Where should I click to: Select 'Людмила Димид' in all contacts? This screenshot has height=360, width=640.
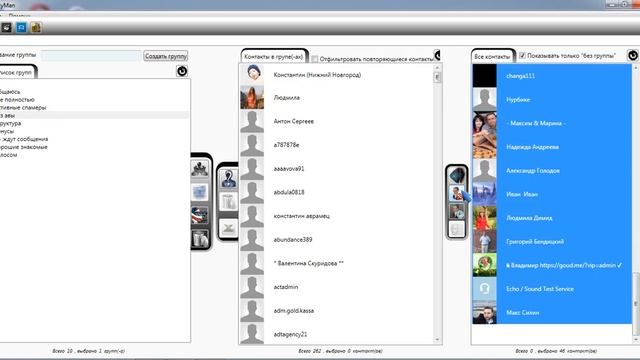[x=552, y=218]
